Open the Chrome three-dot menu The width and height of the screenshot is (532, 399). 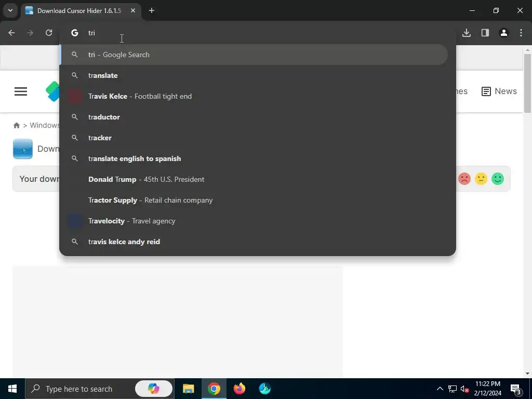pos(521,33)
